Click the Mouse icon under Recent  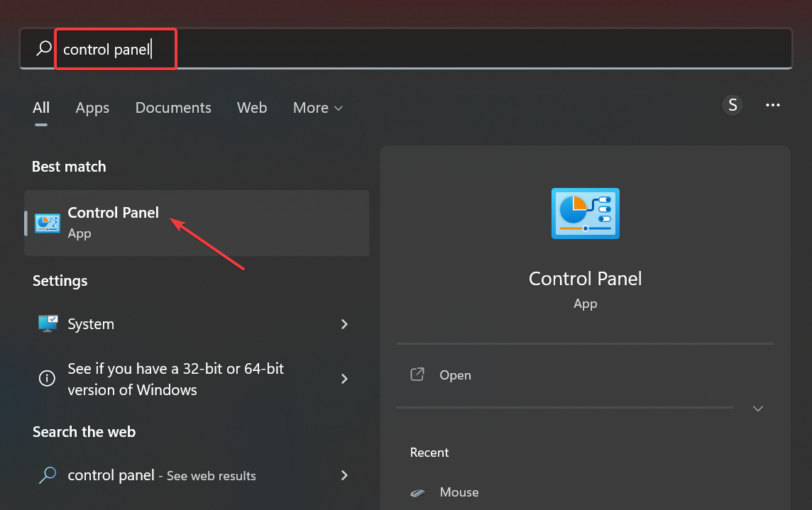tap(417, 492)
